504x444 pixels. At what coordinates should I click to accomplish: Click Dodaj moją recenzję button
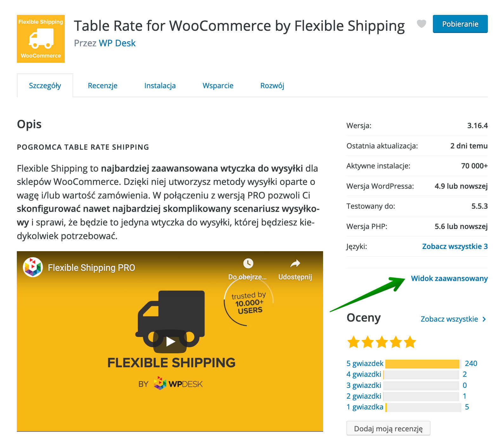(388, 428)
